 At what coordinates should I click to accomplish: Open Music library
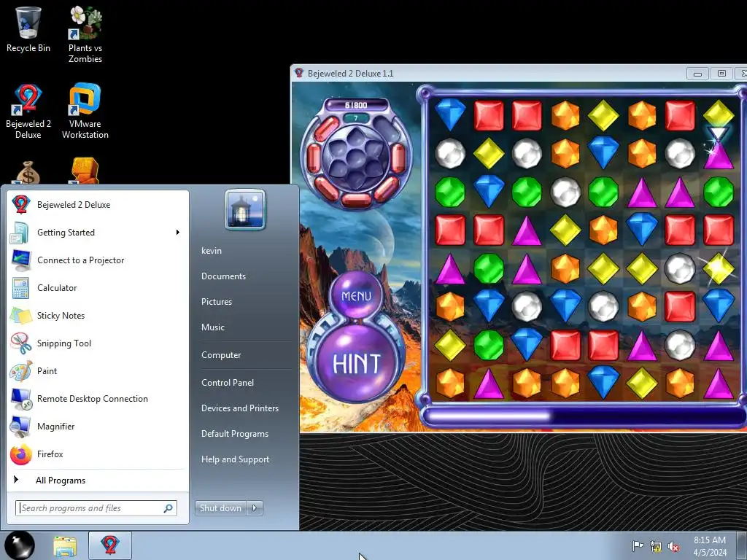click(x=213, y=327)
